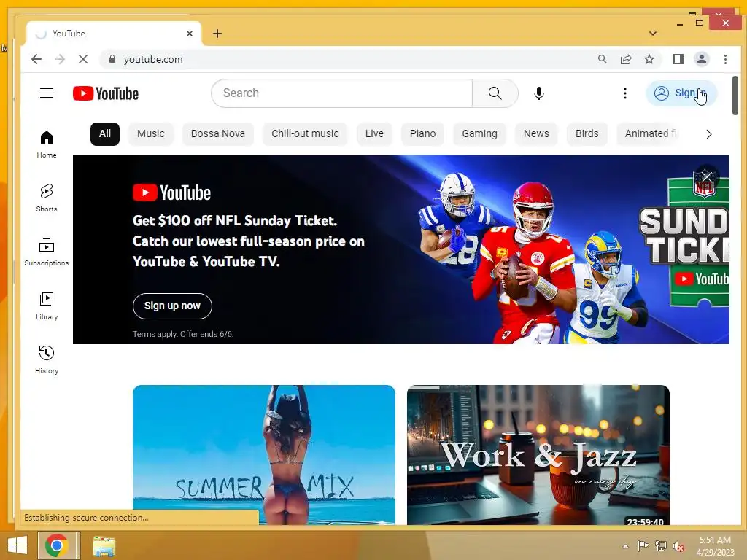Click inside the YouTube search field
This screenshot has height=560, width=747.
[341, 93]
